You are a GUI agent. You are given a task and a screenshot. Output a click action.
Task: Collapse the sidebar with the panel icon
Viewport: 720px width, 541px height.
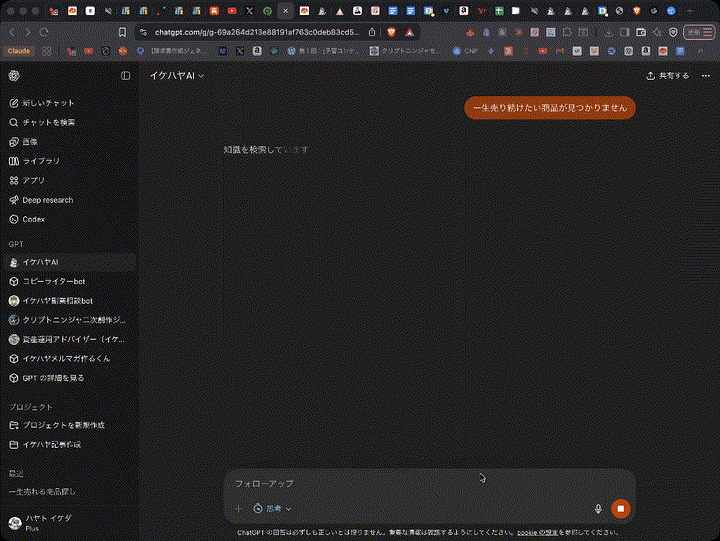(126, 75)
